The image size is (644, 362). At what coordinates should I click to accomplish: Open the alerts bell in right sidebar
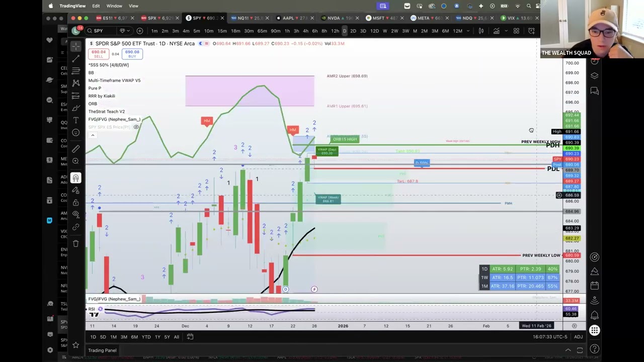click(x=594, y=315)
